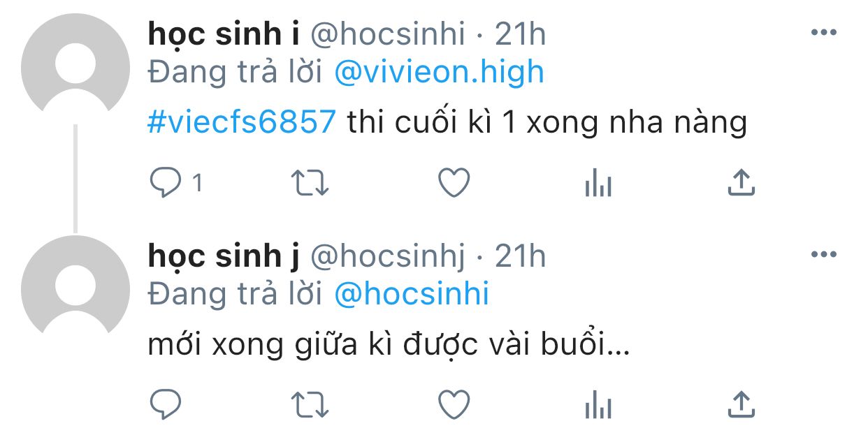Retweet học sinh j's tweet
This screenshot has width=868, height=435.
[x=310, y=404]
